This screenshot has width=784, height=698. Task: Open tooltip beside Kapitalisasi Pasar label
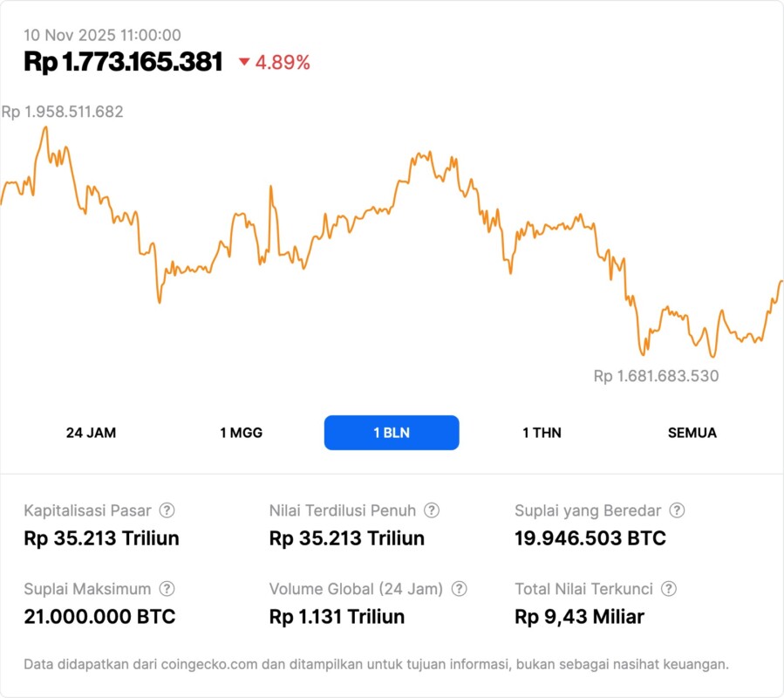coord(166,510)
